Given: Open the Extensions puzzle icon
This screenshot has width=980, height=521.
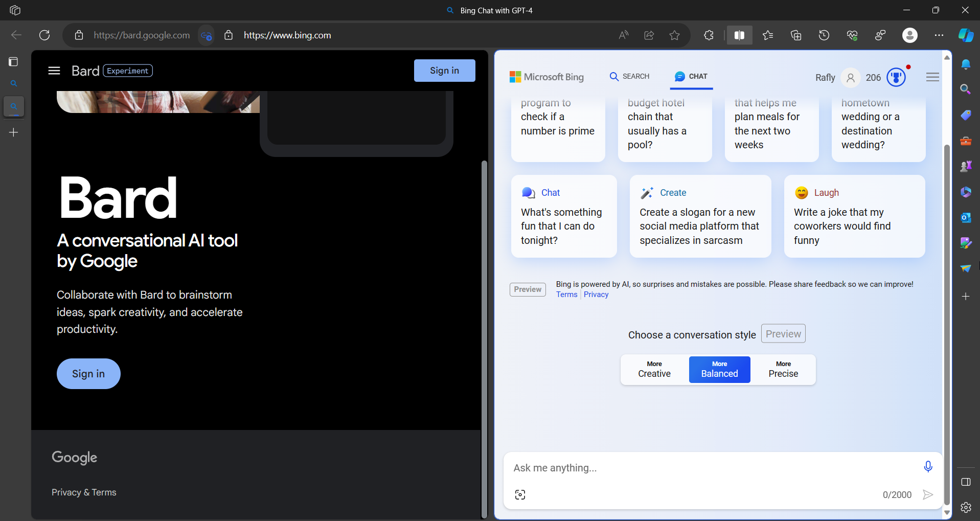Looking at the screenshot, I should pyautogui.click(x=708, y=35).
